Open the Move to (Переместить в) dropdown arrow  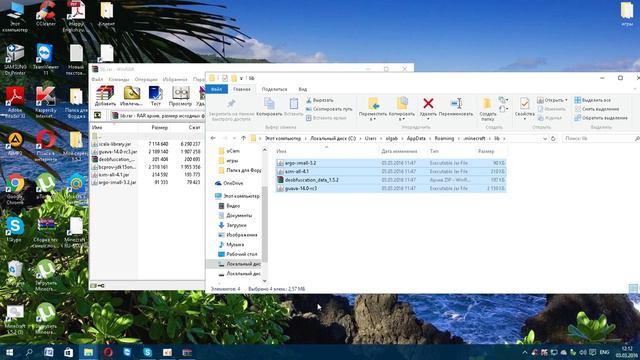(x=373, y=120)
